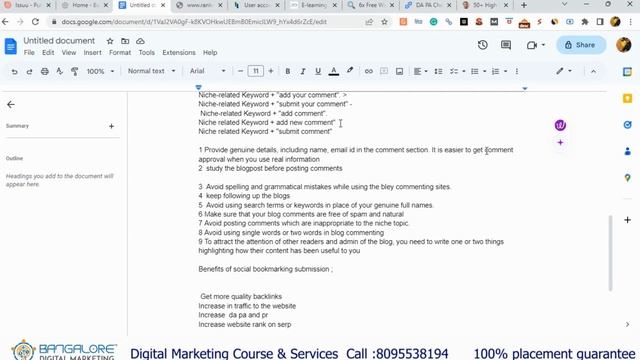Viewport: 640px width, 360px height.
Task: Open the Insert menu
Action: coord(92,53)
